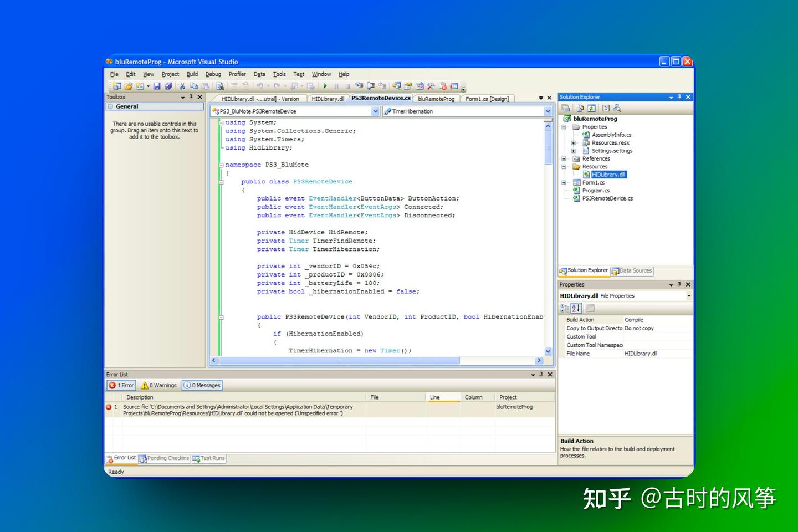The image size is (798, 532).
Task: Expand the Settings.settings tree node
Action: coord(574,151)
